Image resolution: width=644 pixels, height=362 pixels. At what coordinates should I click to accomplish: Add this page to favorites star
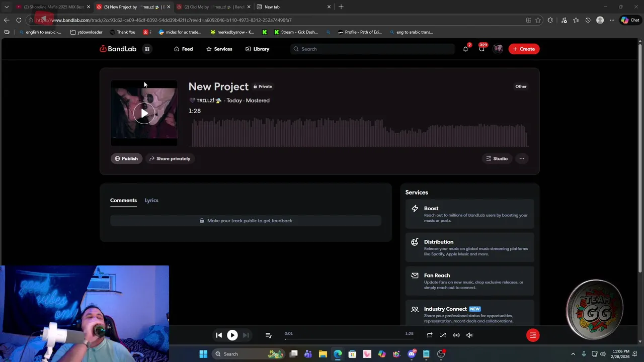pos(538,20)
